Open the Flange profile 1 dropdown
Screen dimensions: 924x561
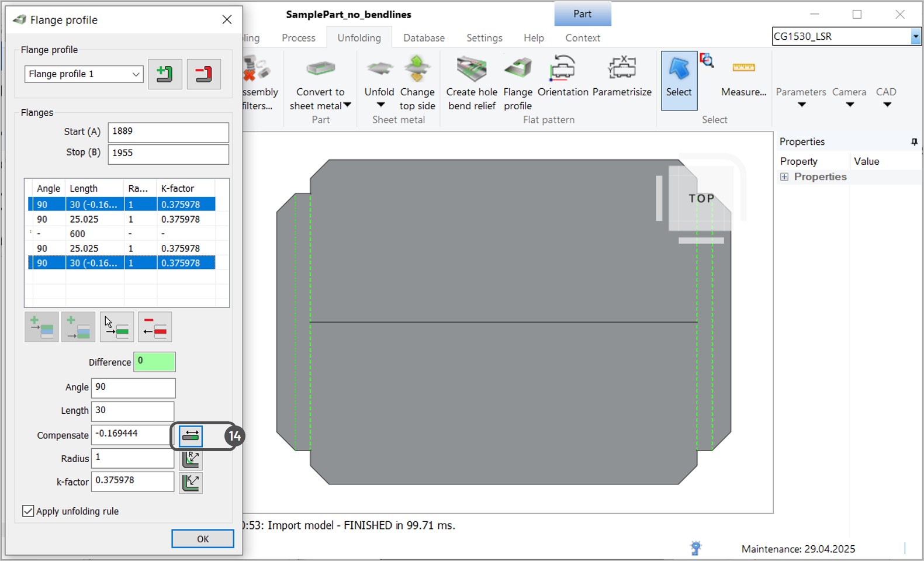click(84, 74)
